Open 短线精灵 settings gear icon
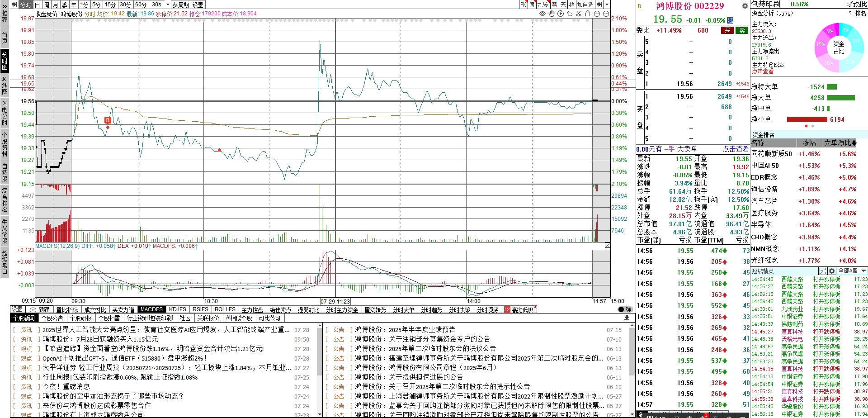The height and width of the screenshot is (418, 868). click(x=832, y=271)
